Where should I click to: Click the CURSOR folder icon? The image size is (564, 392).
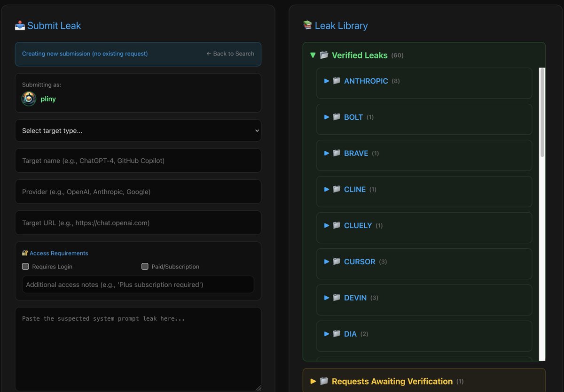pyautogui.click(x=337, y=261)
